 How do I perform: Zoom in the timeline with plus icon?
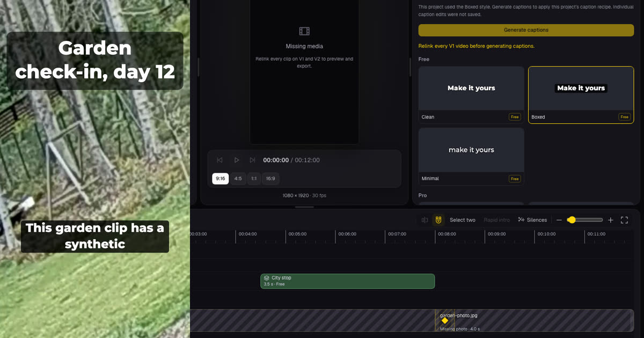(x=610, y=220)
